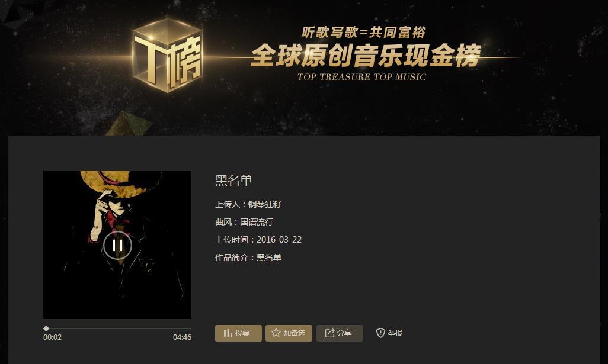This screenshot has width=608, height=364.
Task: Click the song title 黑名单 heading
Action: point(234,181)
